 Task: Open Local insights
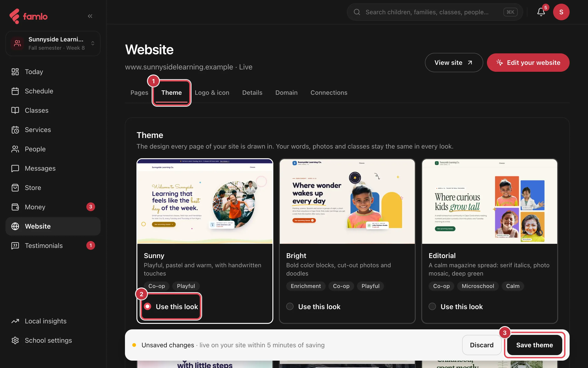click(53, 321)
